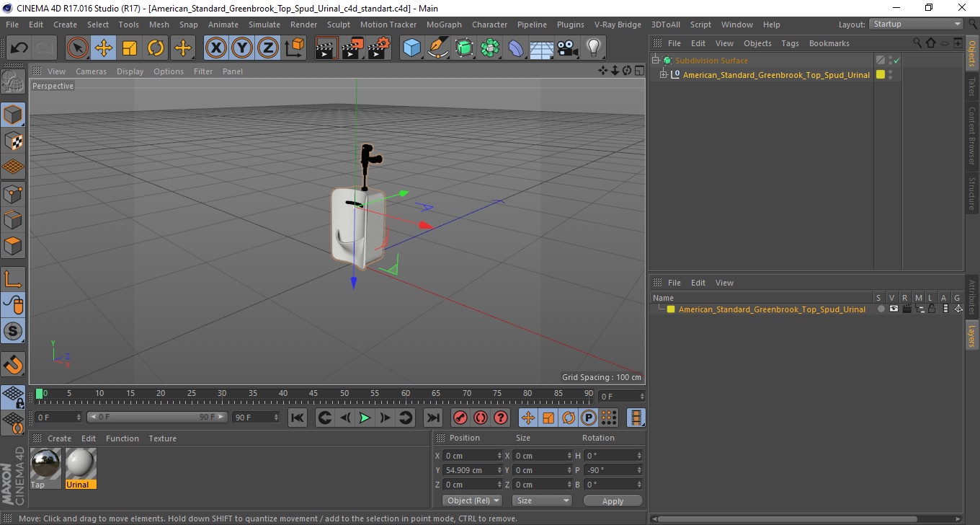Open the deformer objects icon
The height and width of the screenshot is (525, 980).
pyautogui.click(x=516, y=48)
